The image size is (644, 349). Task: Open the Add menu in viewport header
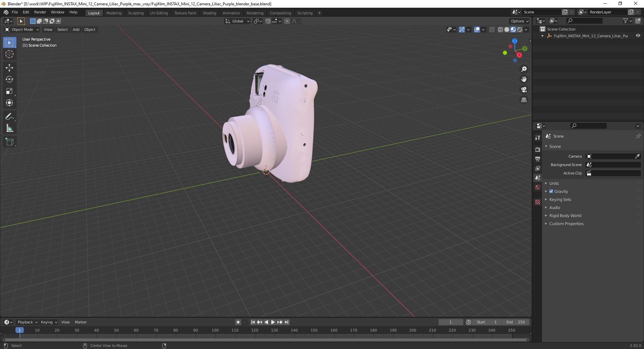pyautogui.click(x=76, y=30)
